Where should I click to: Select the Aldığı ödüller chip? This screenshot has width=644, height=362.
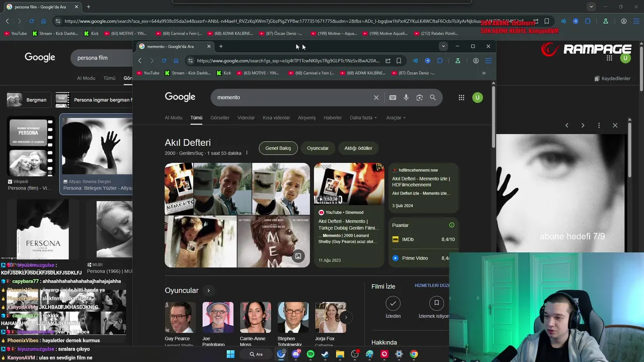point(358,148)
